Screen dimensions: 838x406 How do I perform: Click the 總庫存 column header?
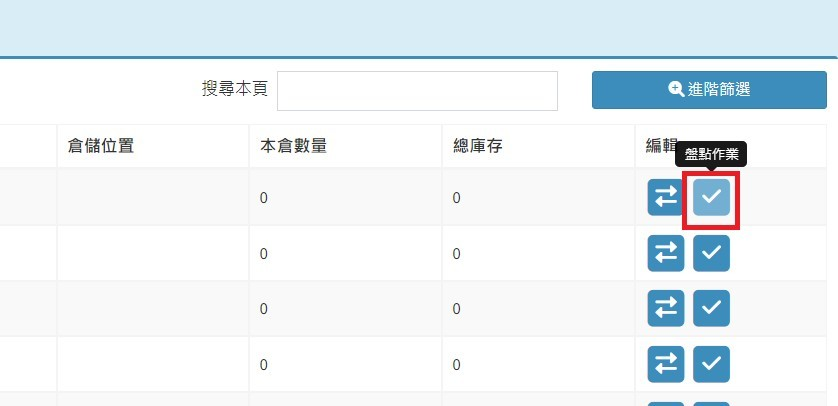[478, 146]
